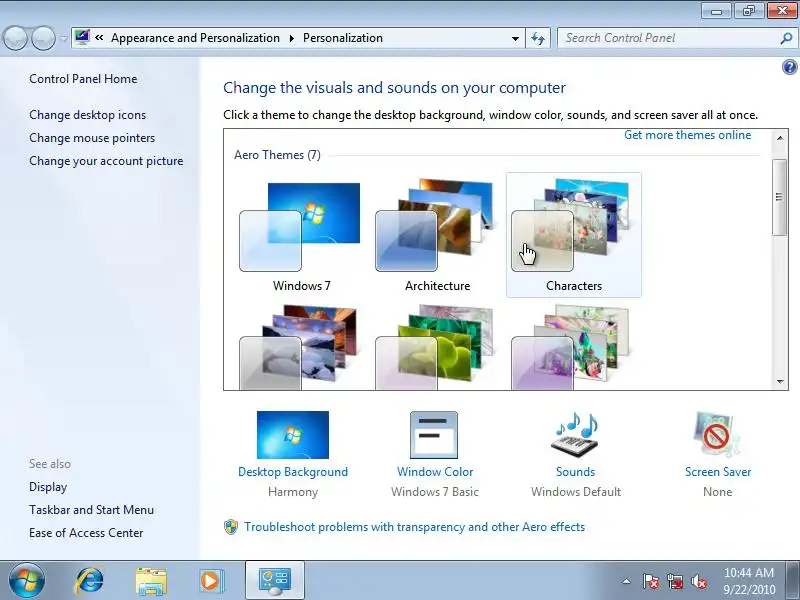Image resolution: width=800 pixels, height=600 pixels.
Task: Open Control Panel Home
Action: click(x=83, y=79)
